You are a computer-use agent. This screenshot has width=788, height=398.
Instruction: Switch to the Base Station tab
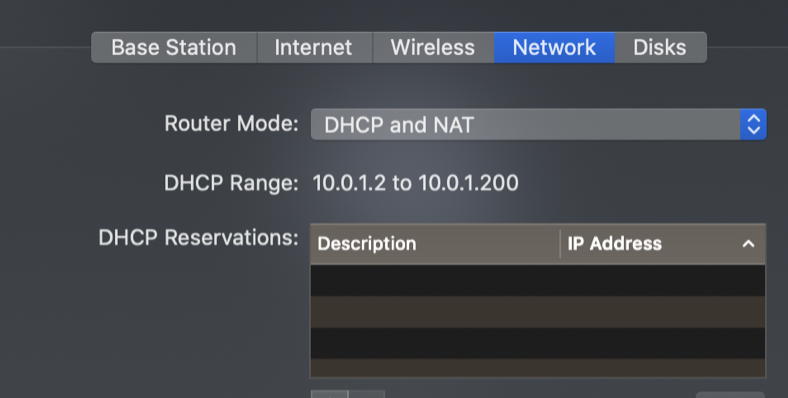[x=174, y=47]
